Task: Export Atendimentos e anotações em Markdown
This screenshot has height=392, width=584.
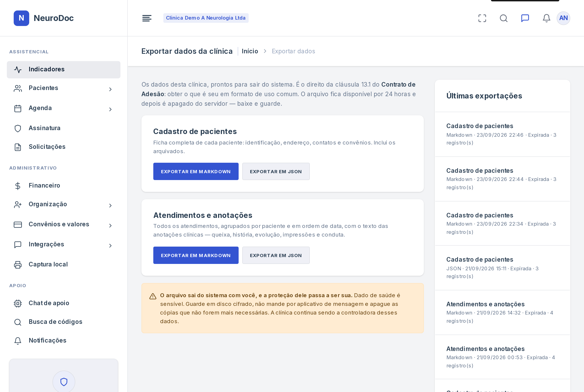Action: coord(196,255)
